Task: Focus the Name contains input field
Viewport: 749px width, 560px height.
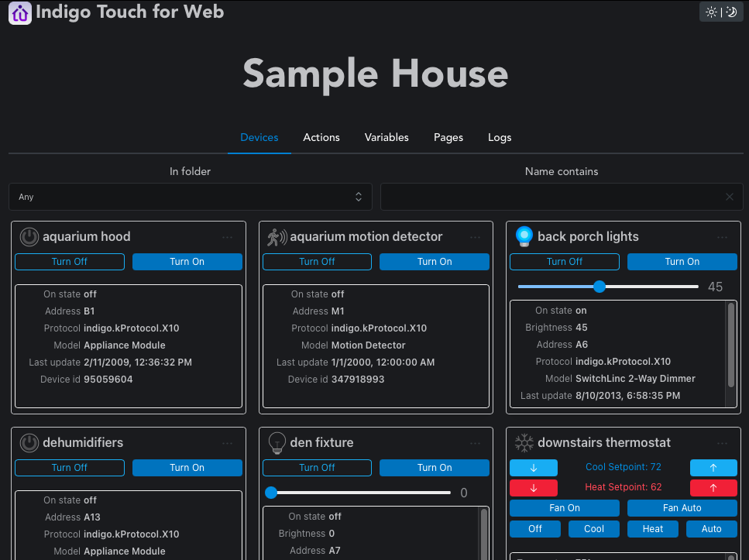Action: (x=562, y=197)
